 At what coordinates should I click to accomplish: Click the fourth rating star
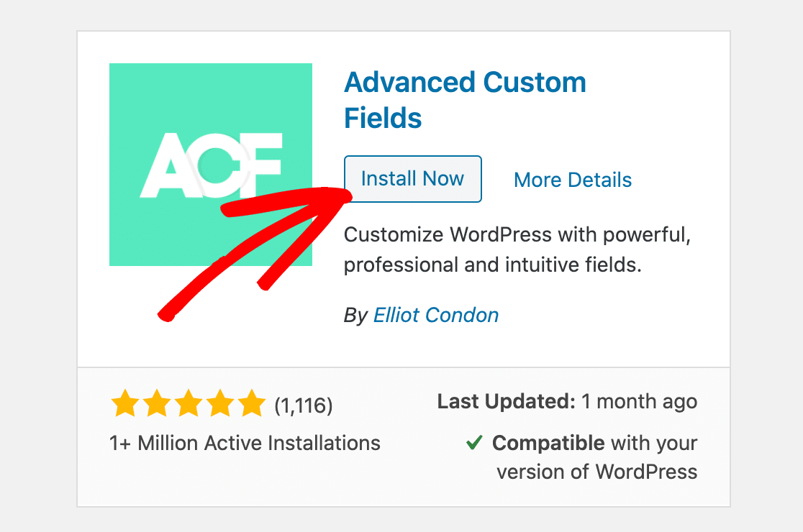[221, 404]
